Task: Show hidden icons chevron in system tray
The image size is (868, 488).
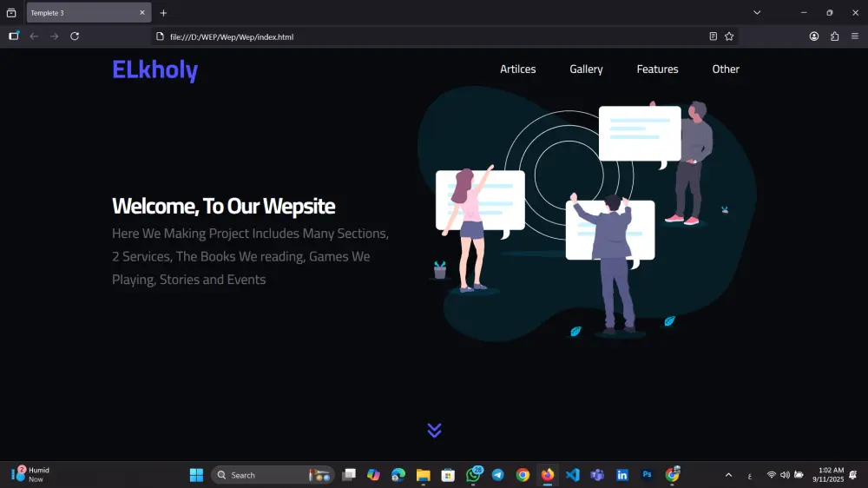Action: point(728,475)
